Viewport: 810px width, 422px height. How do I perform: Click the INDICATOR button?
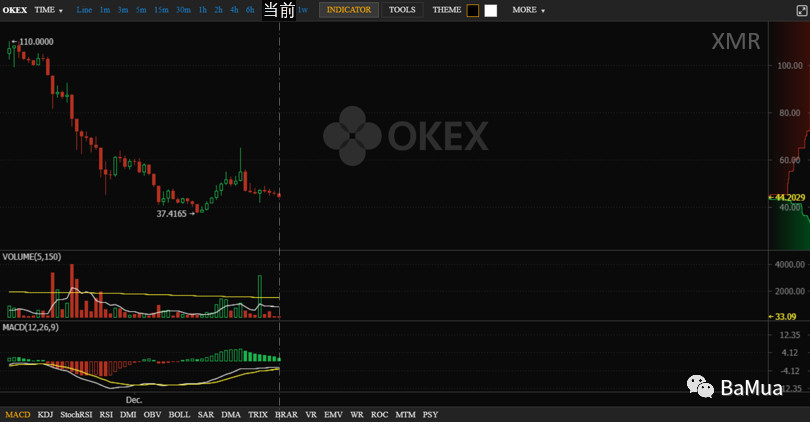pos(349,10)
